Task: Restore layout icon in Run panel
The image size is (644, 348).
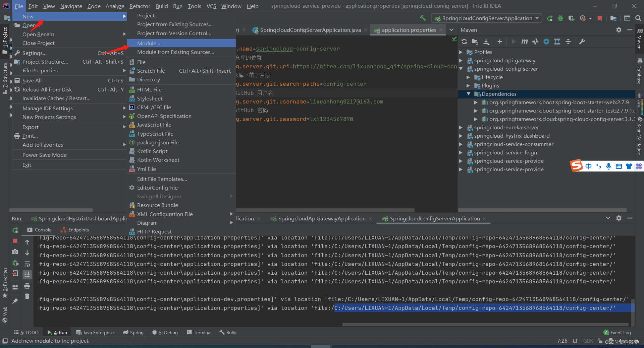Action: [x=15, y=287]
